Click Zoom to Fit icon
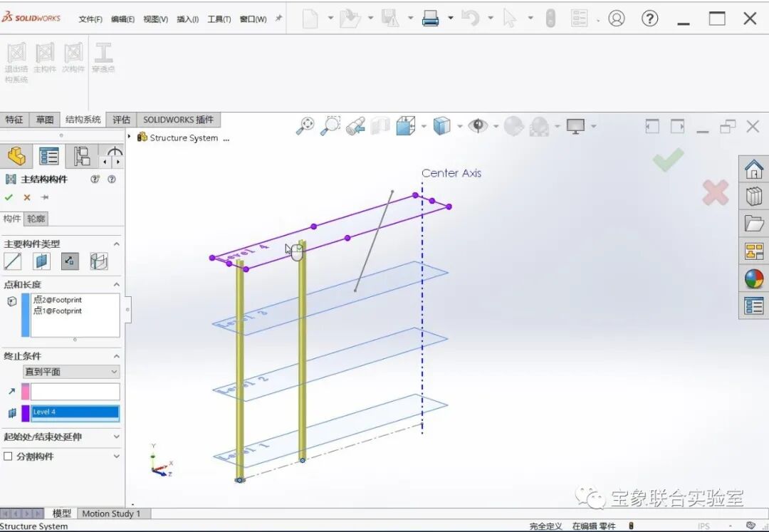Viewport: 769px width, 532px height. 305,126
